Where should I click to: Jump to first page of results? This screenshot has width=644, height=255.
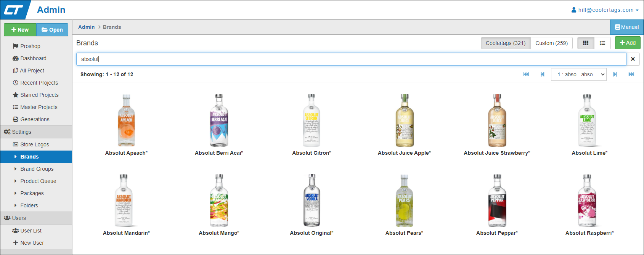[526, 74]
